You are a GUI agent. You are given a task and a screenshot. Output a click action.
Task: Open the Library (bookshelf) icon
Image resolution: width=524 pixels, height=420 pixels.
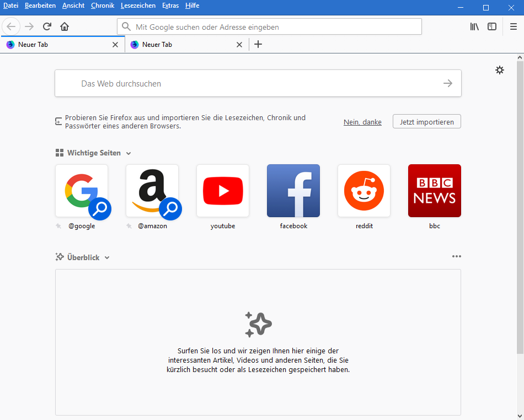tap(474, 26)
